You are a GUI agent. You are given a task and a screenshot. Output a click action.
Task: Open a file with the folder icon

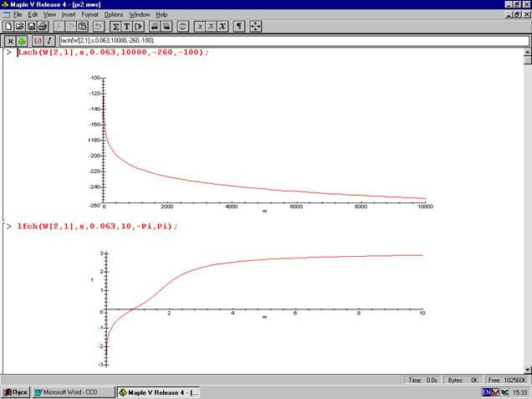pyautogui.click(x=19, y=27)
